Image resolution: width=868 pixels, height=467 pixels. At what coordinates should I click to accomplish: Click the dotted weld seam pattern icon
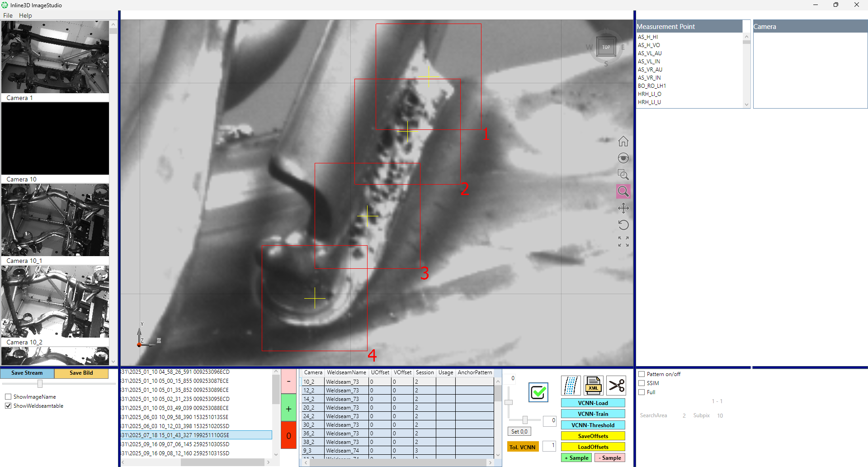(x=571, y=386)
